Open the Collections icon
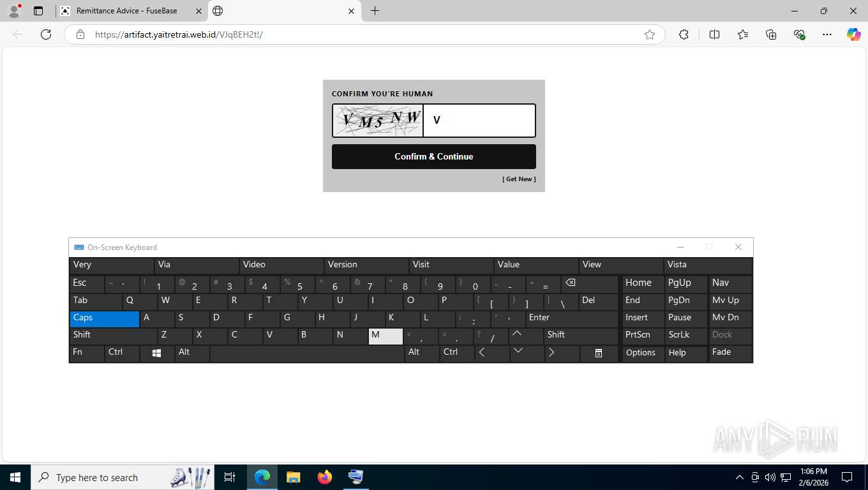868x490 pixels. coord(771,34)
